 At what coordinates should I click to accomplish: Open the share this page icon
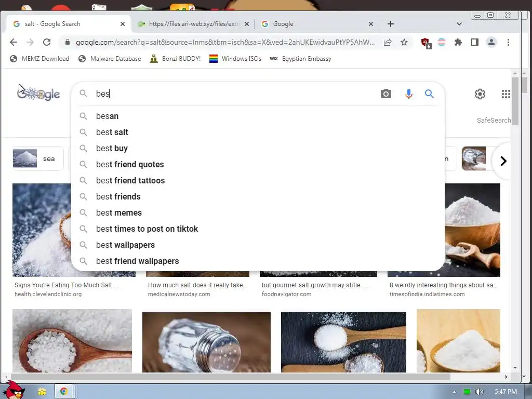click(388, 42)
